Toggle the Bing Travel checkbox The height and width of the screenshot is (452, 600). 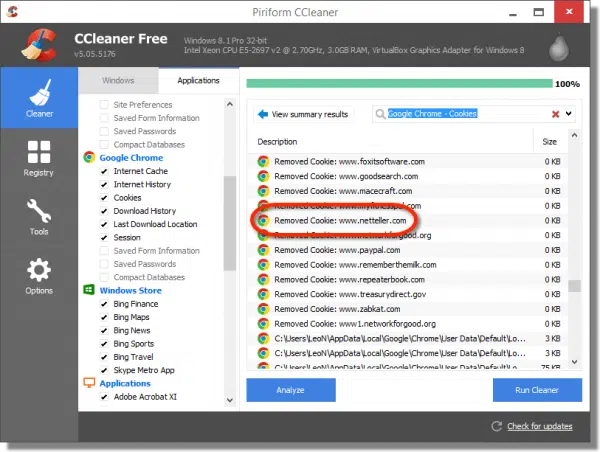(x=104, y=357)
